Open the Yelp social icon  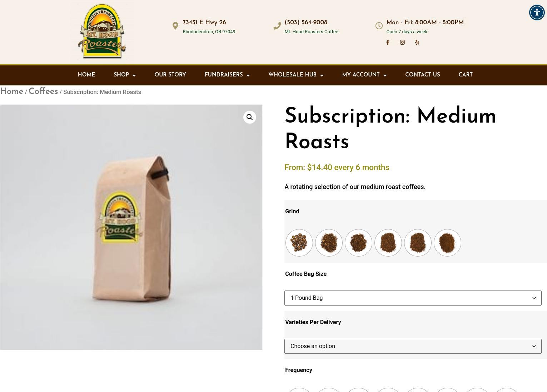pyautogui.click(x=417, y=42)
